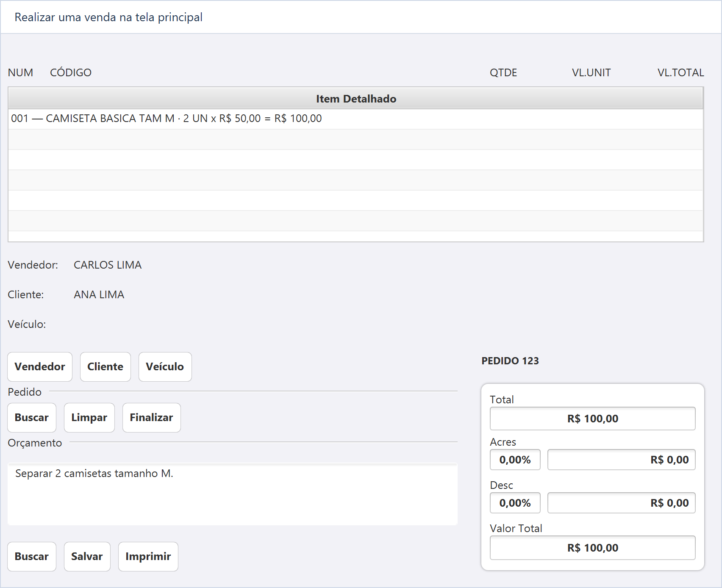This screenshot has width=722, height=588.
Task: Click Buscar below the notes box
Action: coord(32,557)
